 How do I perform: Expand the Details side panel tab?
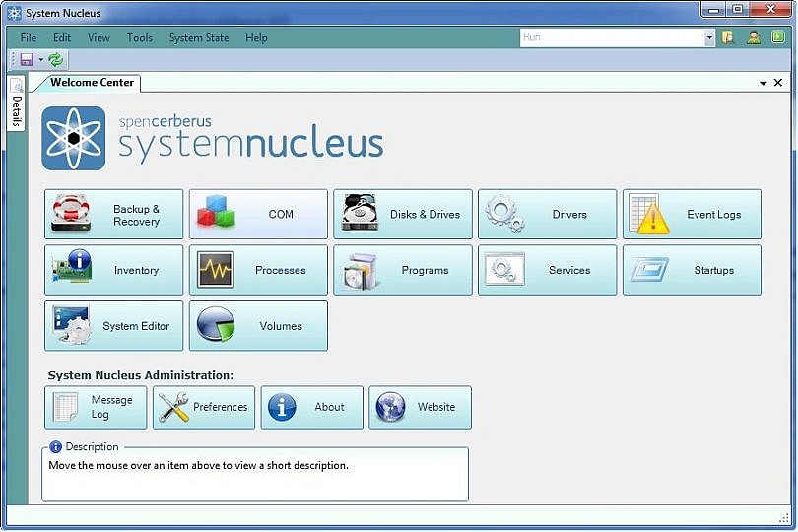click(17, 103)
